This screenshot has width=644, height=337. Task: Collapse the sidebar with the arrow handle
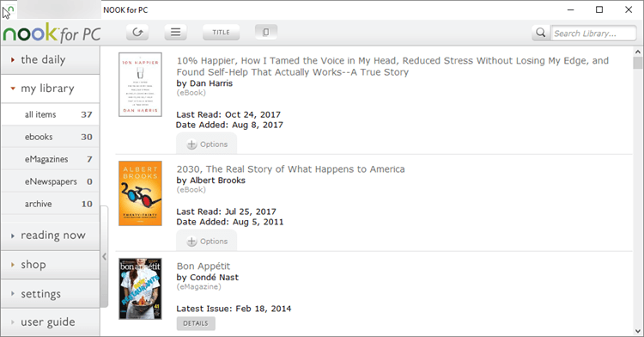104,256
